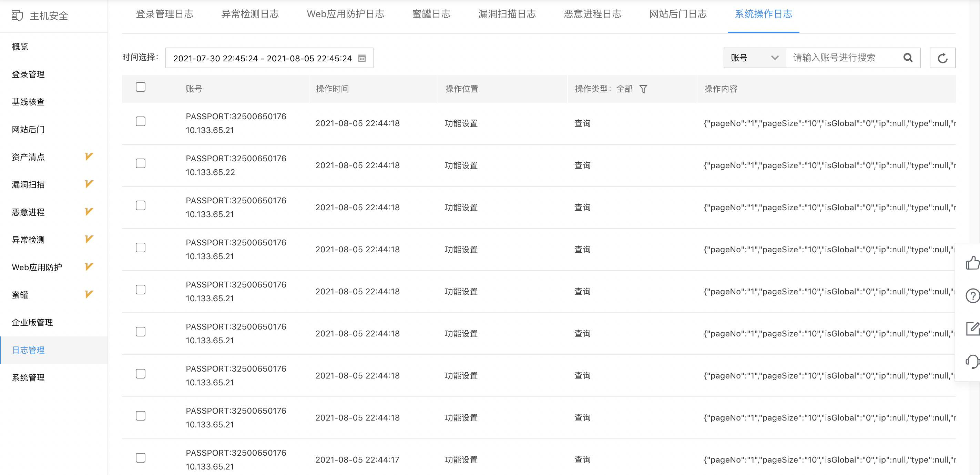Click 功能设置 in the last row
Image resolution: width=980 pixels, height=475 pixels.
pyautogui.click(x=461, y=460)
